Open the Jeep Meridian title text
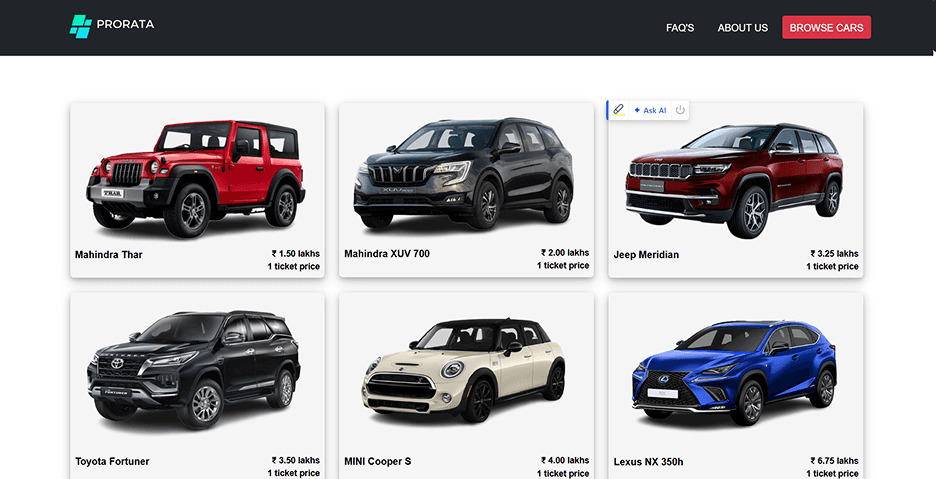The image size is (936, 479). 646,254
